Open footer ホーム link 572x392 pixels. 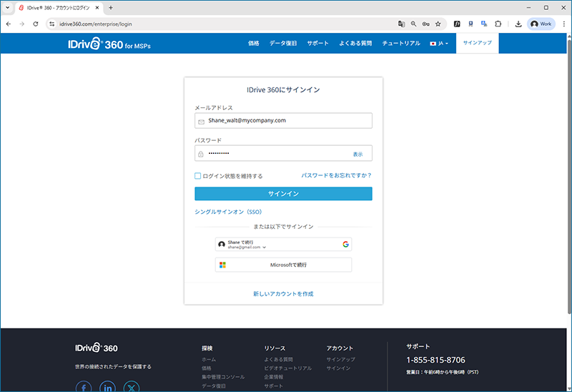pyautogui.click(x=209, y=360)
